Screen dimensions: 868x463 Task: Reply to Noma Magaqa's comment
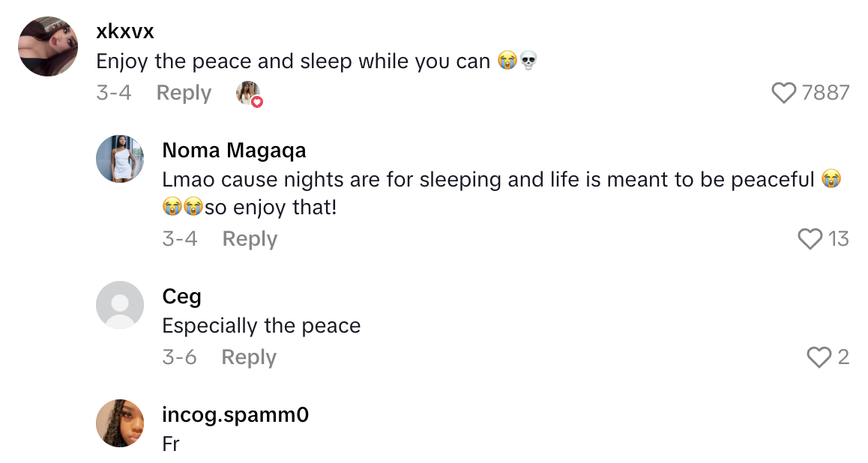tap(250, 239)
